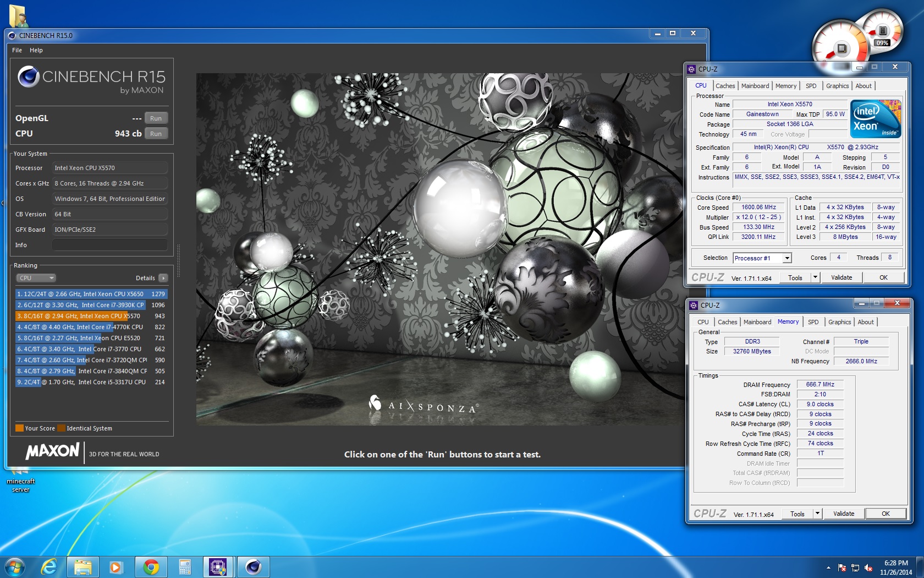Image resolution: width=924 pixels, height=578 pixels.
Task: Click OK in upper CPU-Z window
Action: [x=883, y=277]
